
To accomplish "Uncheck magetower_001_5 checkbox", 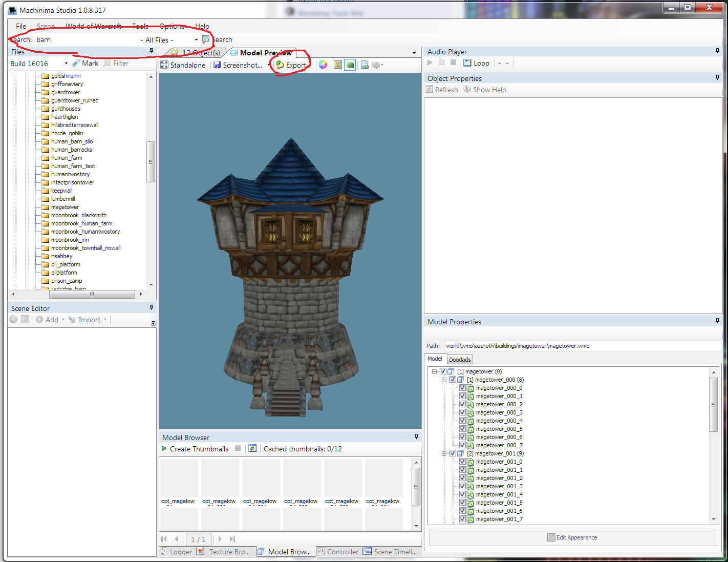I will [x=462, y=503].
